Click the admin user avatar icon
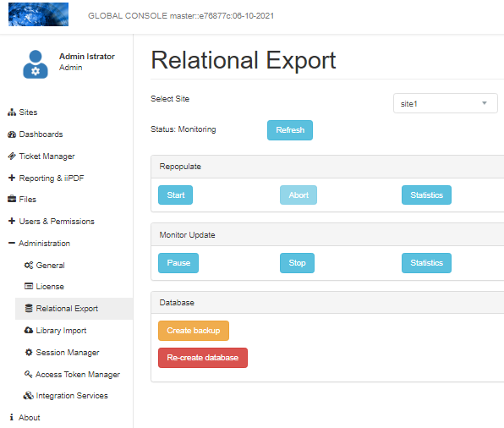This screenshot has width=504, height=428. click(36, 64)
